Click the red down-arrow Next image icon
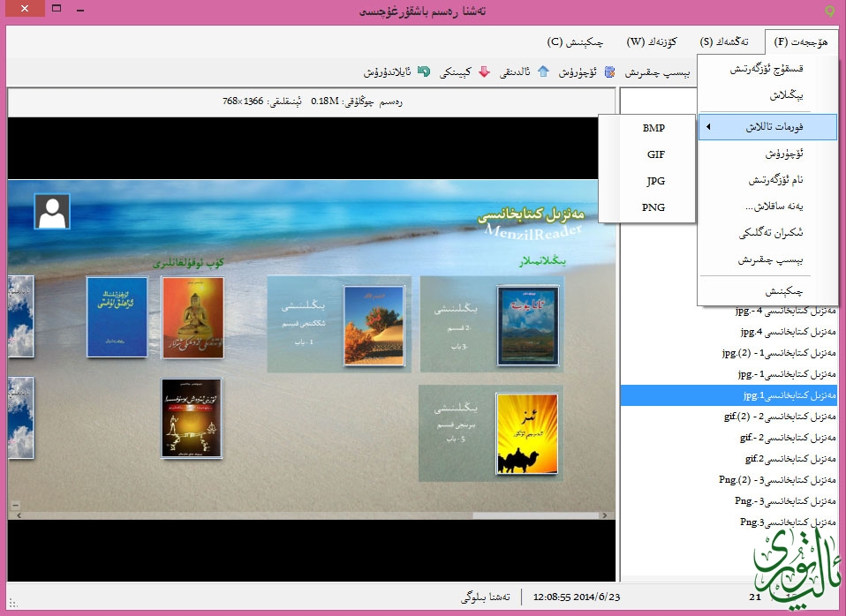Viewport: 846px width, 616px height. point(484,72)
